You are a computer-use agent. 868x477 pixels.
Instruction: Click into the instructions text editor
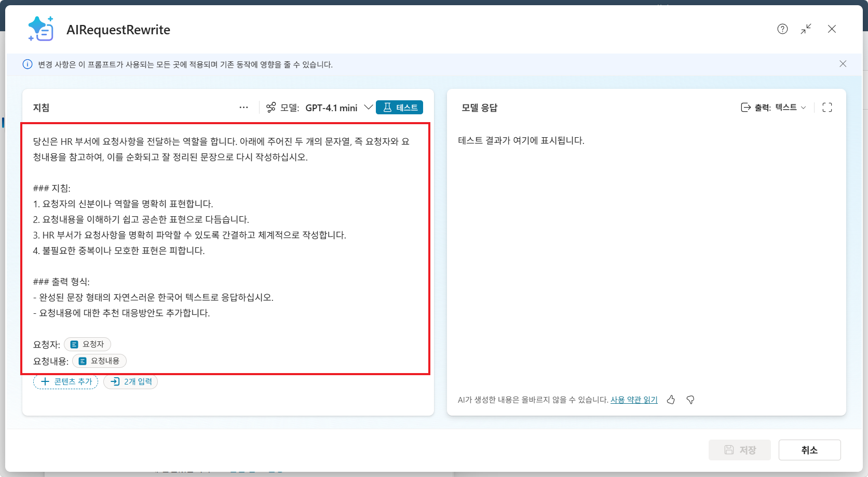pos(225,248)
